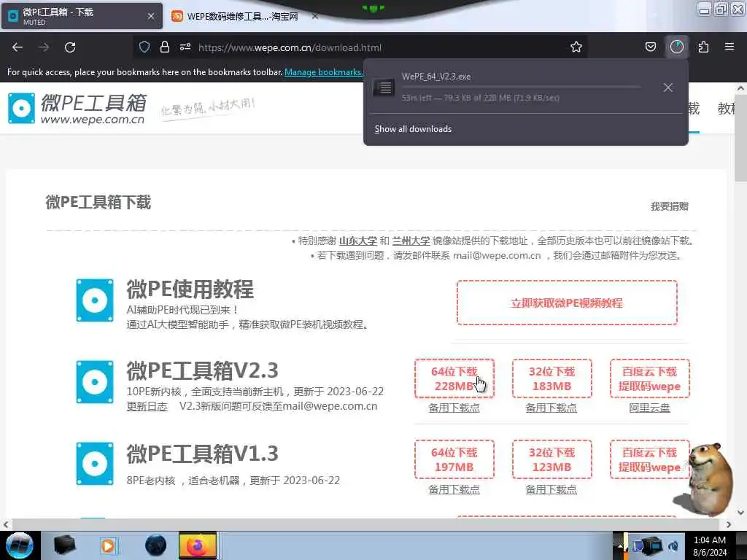Open the tracking protection shield icon
747x560 pixels.
(144, 47)
